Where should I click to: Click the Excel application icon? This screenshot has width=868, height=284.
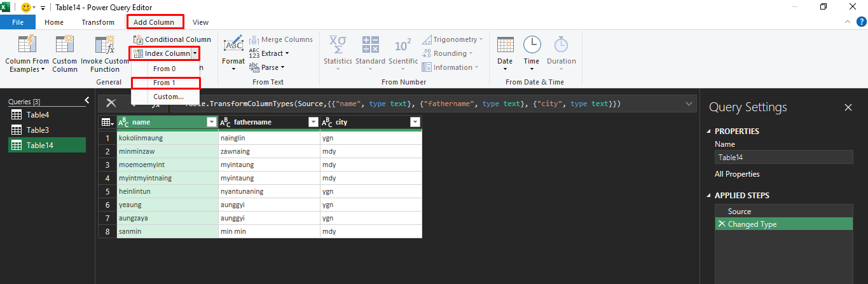pos(6,7)
